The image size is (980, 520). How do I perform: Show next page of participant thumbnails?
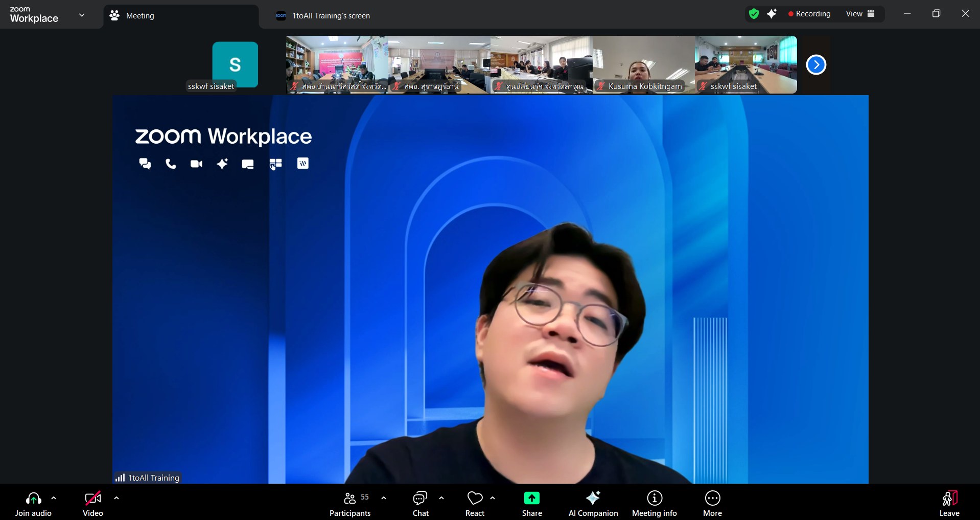coord(816,64)
